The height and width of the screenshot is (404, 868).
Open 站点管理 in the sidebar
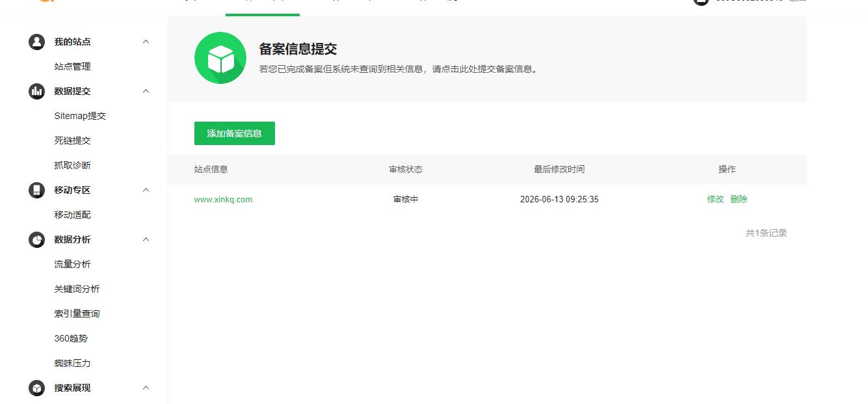[72, 66]
